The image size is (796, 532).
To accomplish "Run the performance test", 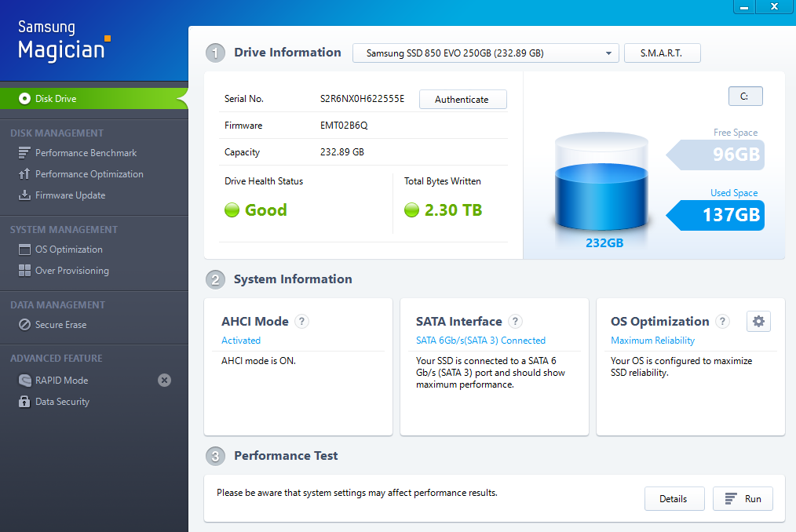I will coord(743,499).
